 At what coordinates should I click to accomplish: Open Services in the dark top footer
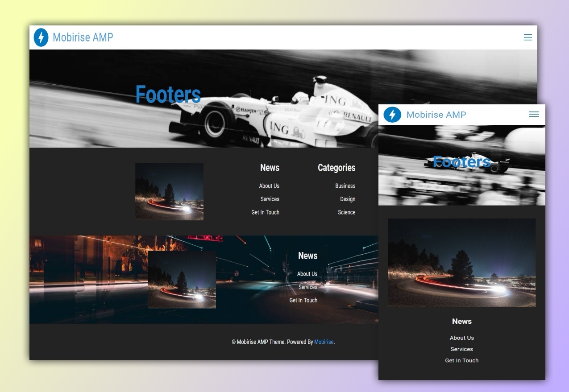(x=270, y=199)
